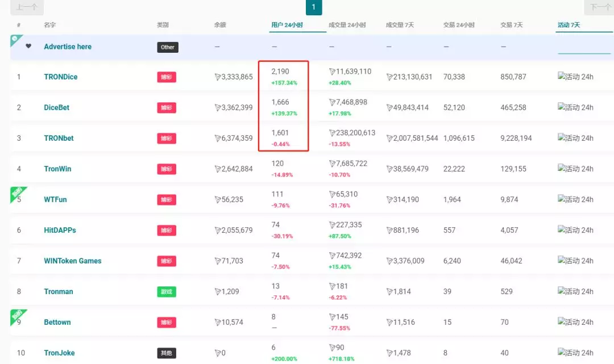Sort by Users 24h column header

click(287, 25)
